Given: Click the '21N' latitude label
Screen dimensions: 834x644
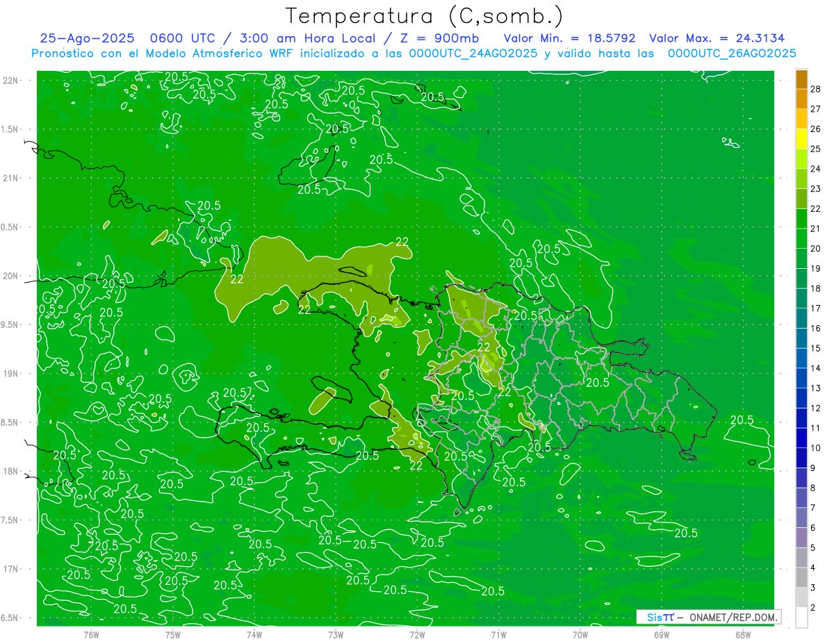Looking at the screenshot, I should click(x=10, y=178).
